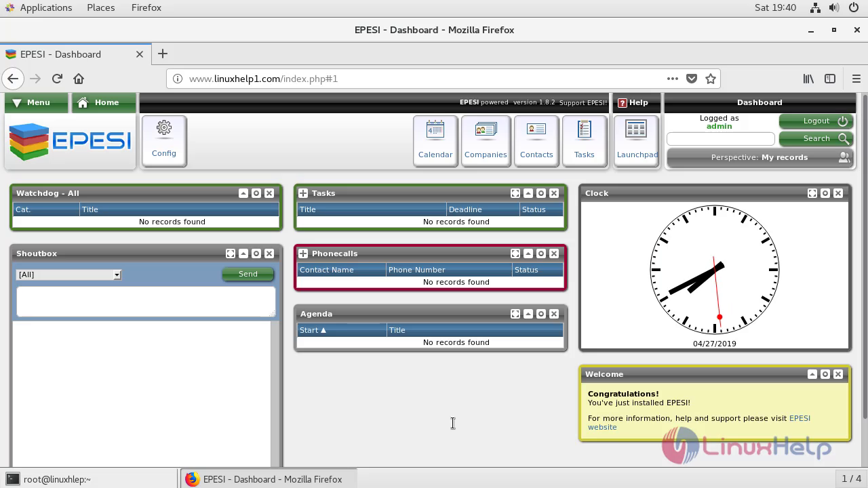Image resolution: width=868 pixels, height=488 pixels.
Task: Open the Companies shortcut
Action: (486, 140)
